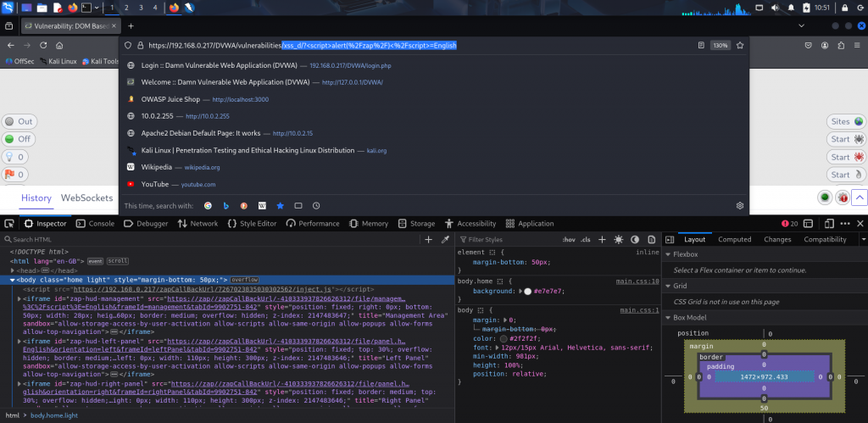Click the volume icon in the system tray
This screenshot has width=868, height=423.
pos(775,8)
